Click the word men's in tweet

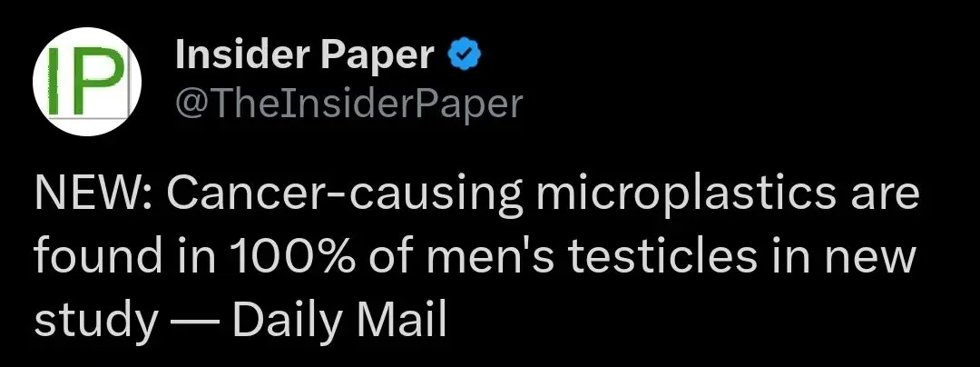[x=499, y=258]
